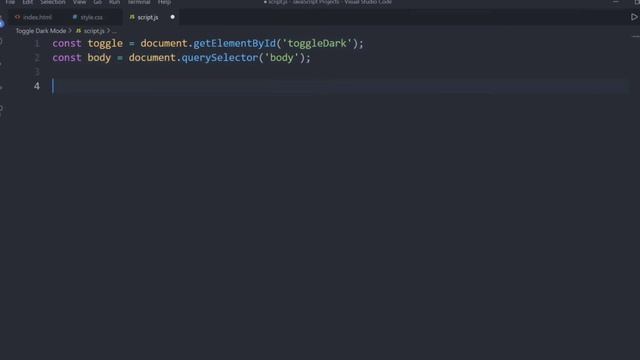The height and width of the screenshot is (360, 640).
Task: Open the Selection menu
Action: point(53,2)
